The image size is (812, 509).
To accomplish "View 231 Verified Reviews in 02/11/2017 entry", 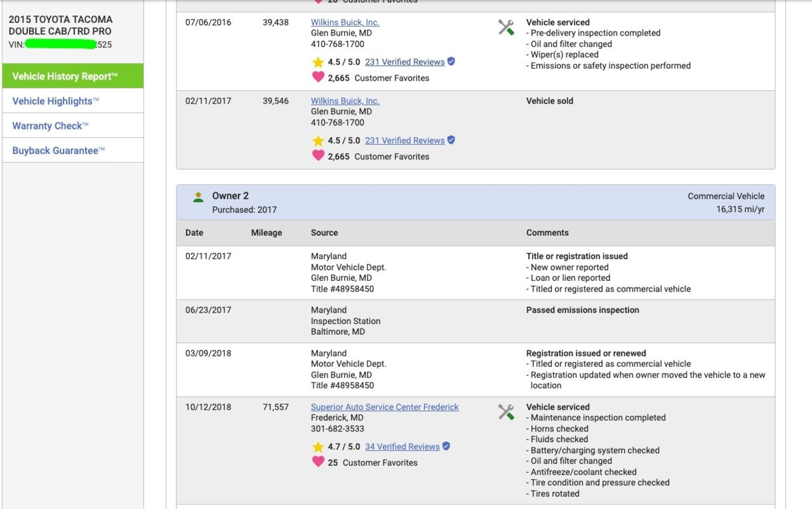I will click(x=404, y=140).
